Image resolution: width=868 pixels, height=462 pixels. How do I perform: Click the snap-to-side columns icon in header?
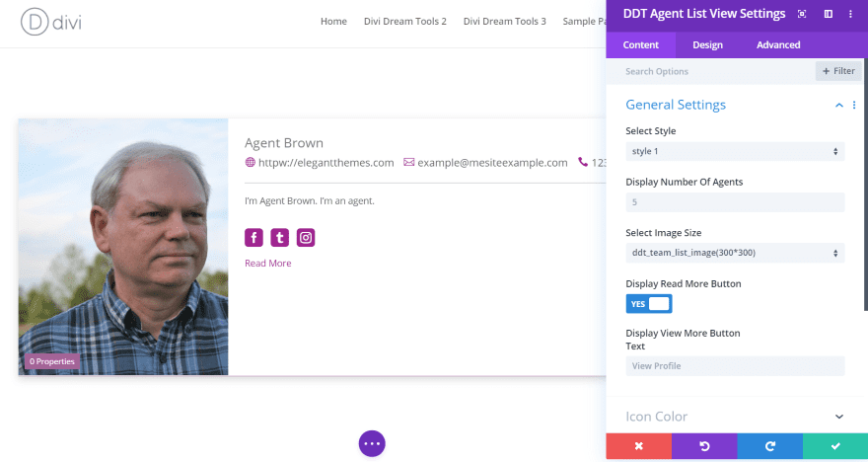tap(829, 14)
